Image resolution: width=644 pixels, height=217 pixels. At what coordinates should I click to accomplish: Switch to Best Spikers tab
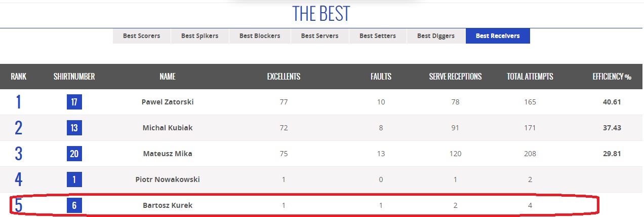pyautogui.click(x=199, y=36)
